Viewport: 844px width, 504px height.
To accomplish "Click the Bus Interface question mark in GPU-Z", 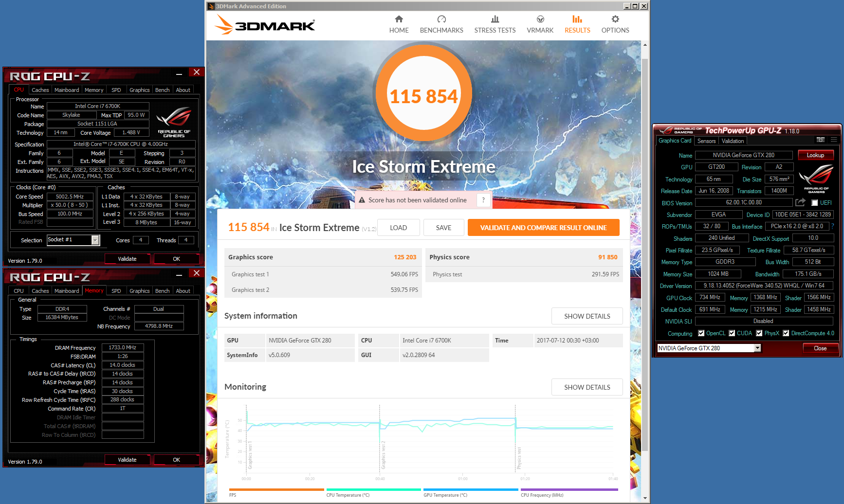I will click(x=833, y=226).
